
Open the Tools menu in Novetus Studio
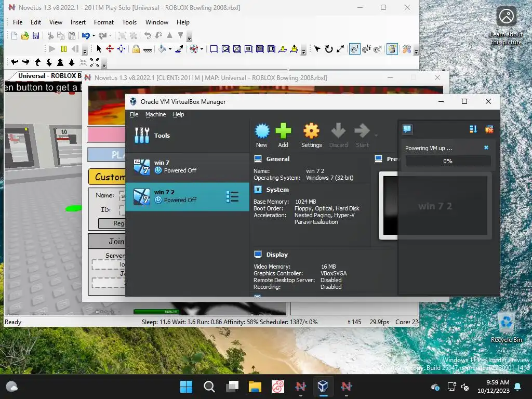pos(129,22)
